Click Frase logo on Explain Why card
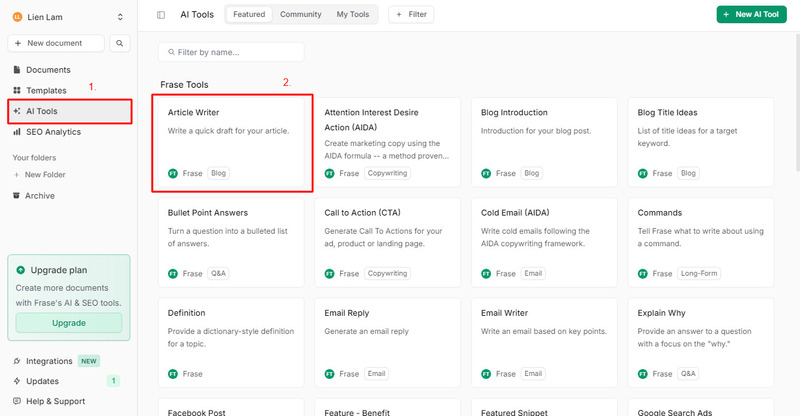Image resolution: width=800 pixels, height=416 pixels. [x=643, y=374]
